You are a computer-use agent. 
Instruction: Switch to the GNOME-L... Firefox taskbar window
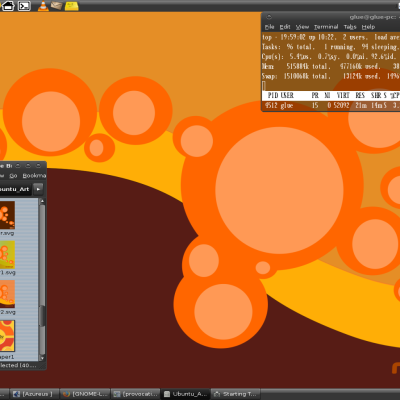click(x=85, y=394)
